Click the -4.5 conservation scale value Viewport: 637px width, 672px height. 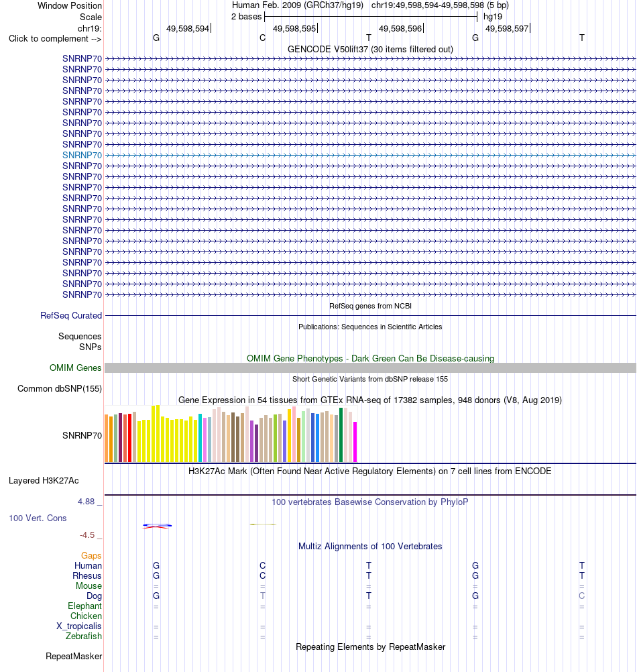click(87, 535)
